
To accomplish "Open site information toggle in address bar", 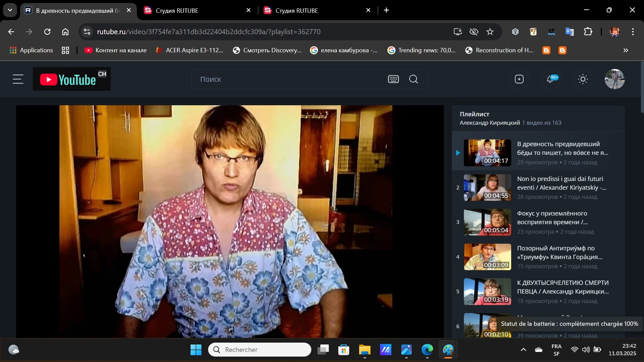I will pyautogui.click(x=87, y=32).
